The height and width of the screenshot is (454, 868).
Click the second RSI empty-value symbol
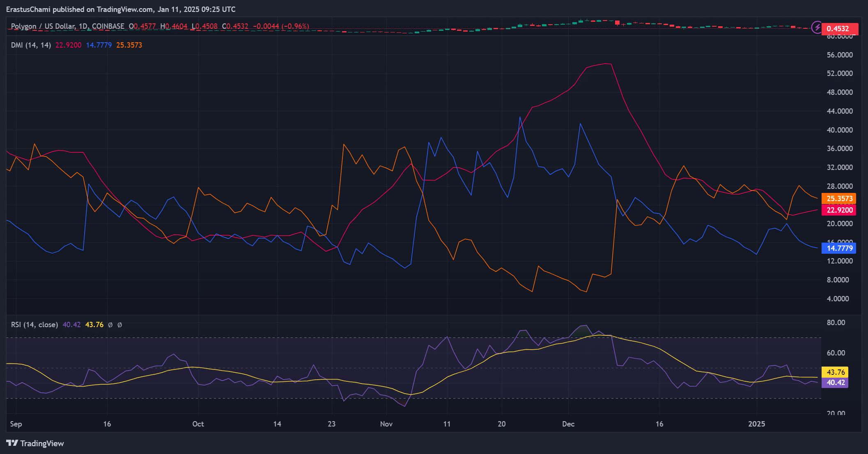click(119, 325)
